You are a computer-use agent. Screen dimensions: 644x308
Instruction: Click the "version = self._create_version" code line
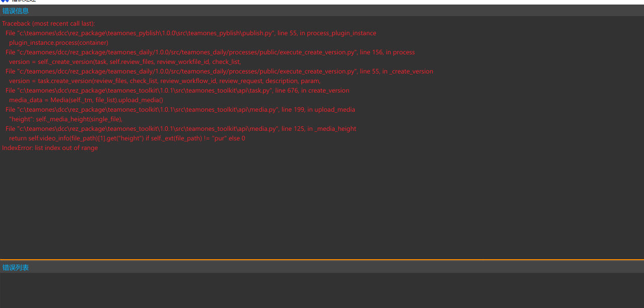[x=125, y=62]
